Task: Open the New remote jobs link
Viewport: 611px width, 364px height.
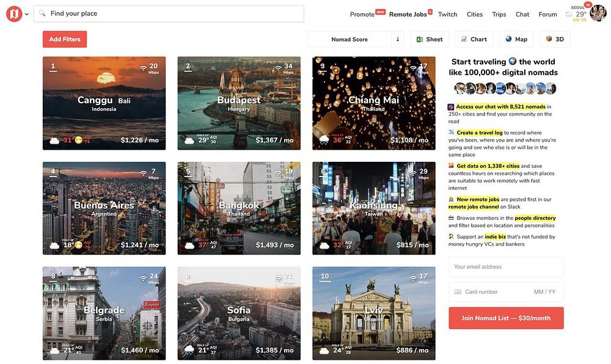Action: coord(478,199)
